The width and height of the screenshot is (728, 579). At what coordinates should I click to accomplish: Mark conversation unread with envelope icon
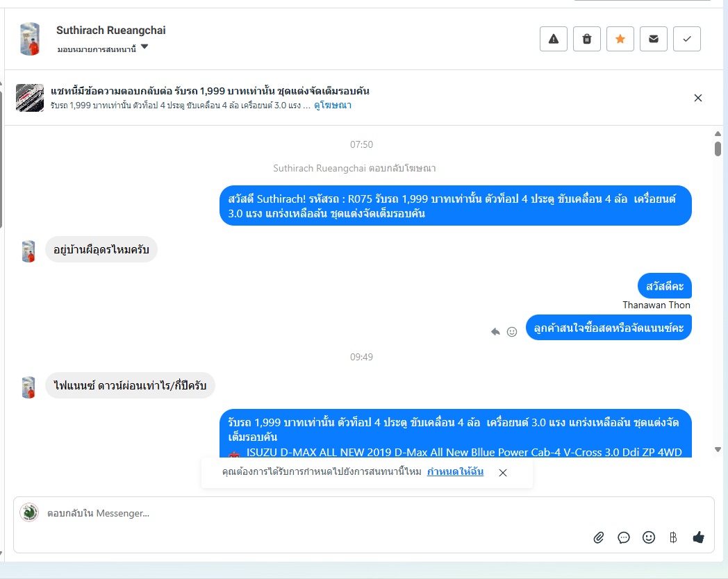654,39
